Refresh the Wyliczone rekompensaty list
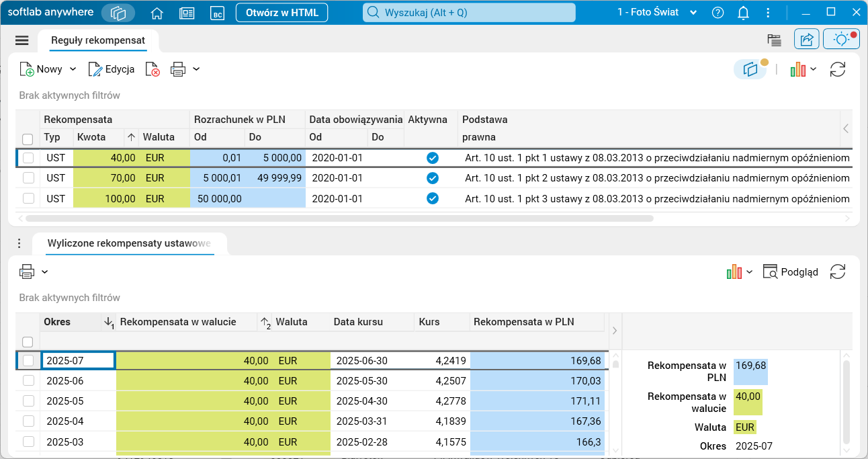This screenshot has height=459, width=868. pyautogui.click(x=837, y=272)
